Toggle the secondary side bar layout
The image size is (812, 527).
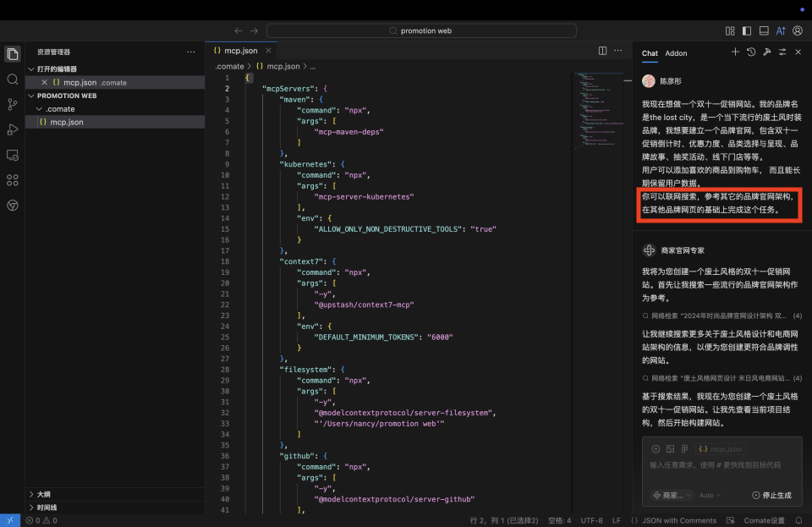[x=781, y=30]
